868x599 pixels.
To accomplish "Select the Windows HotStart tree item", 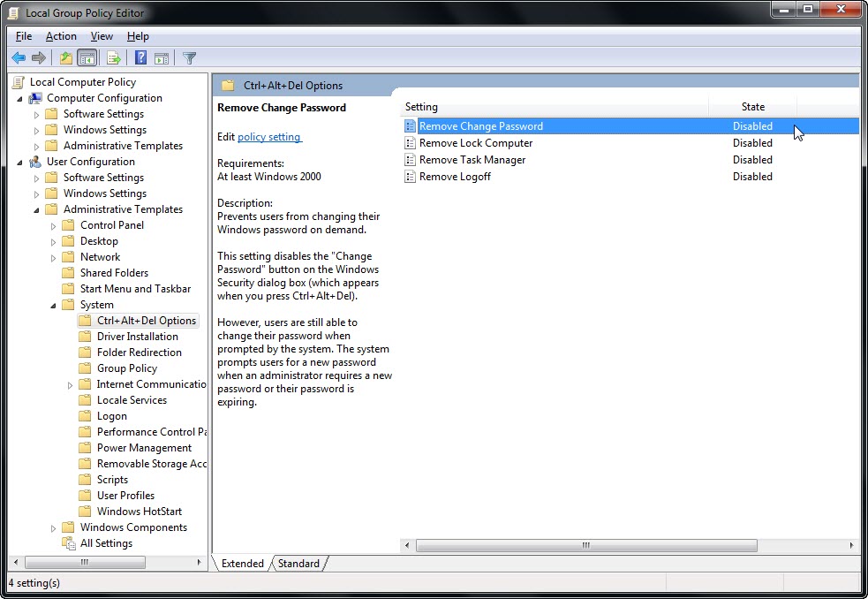I will pos(140,512).
